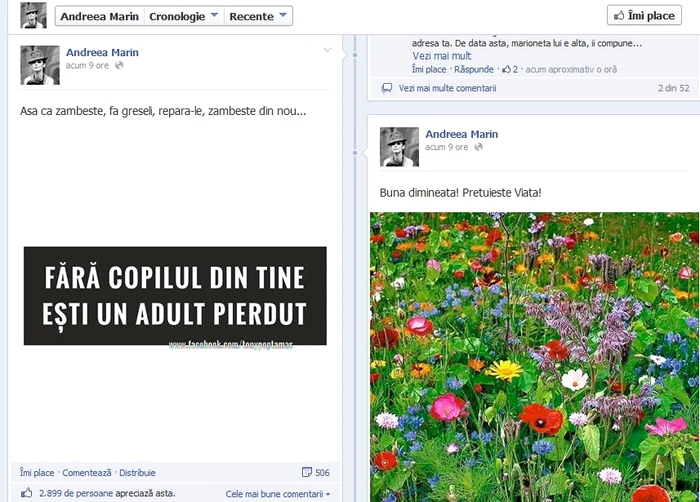Image resolution: width=700 pixels, height=502 pixels.
Task: Open Andreea Marin name link on left post
Action: [x=102, y=52]
